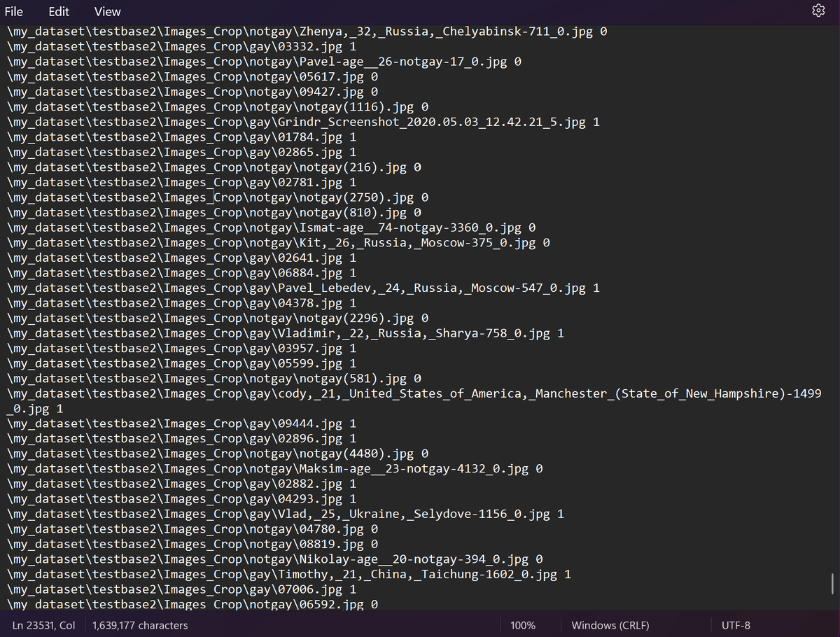The width and height of the screenshot is (840, 637).
Task: Click the line containing 08819.jpg
Action: 192,544
